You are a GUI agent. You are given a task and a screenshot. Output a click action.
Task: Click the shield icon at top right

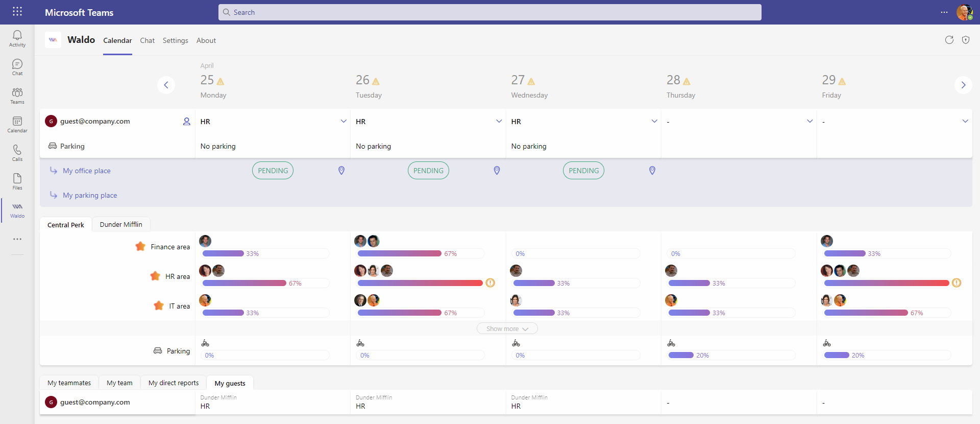click(x=966, y=40)
